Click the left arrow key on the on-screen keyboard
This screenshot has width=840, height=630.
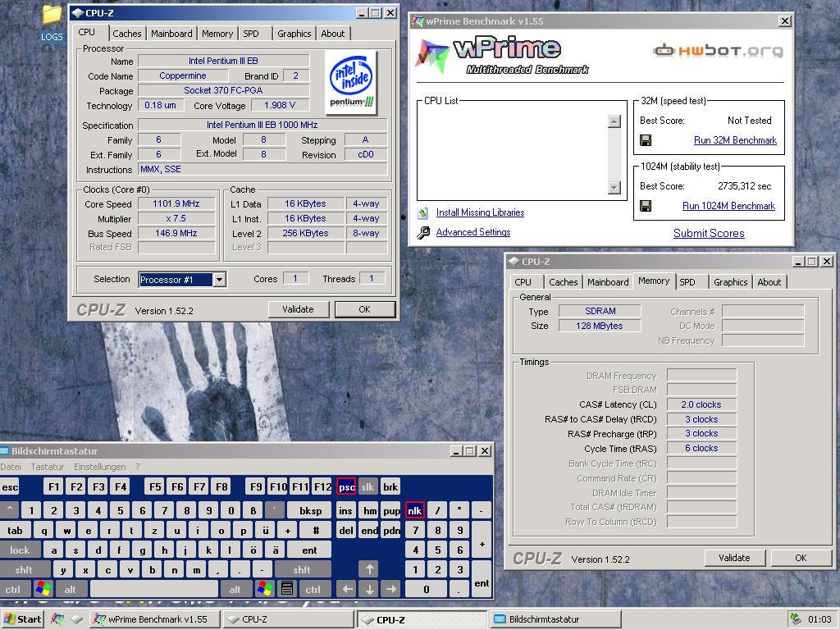tap(347, 589)
